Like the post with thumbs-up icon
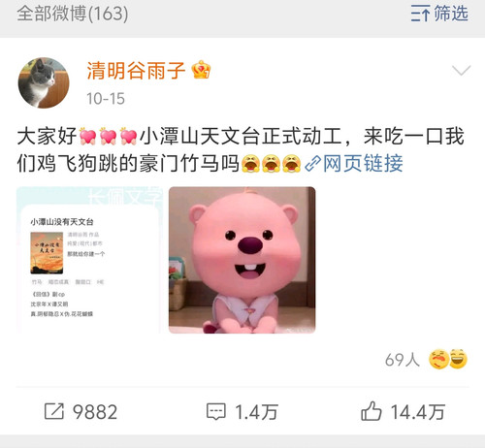This screenshot has width=485, height=448. (x=372, y=411)
